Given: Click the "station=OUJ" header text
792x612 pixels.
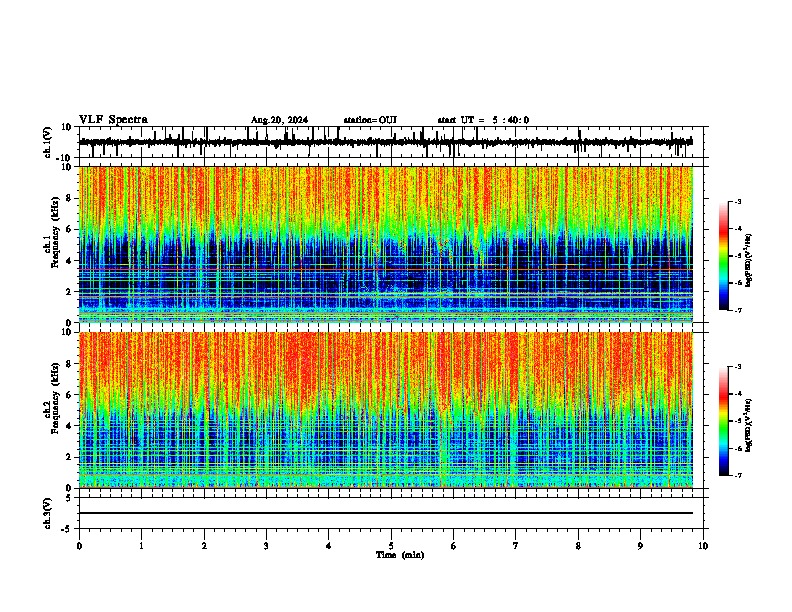Looking at the screenshot, I should click(370, 120).
